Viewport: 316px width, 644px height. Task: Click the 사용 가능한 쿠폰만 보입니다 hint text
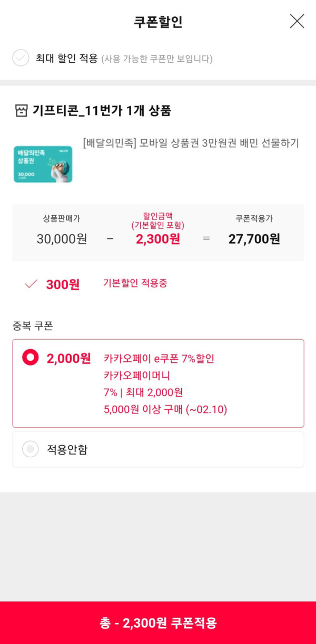(157, 59)
